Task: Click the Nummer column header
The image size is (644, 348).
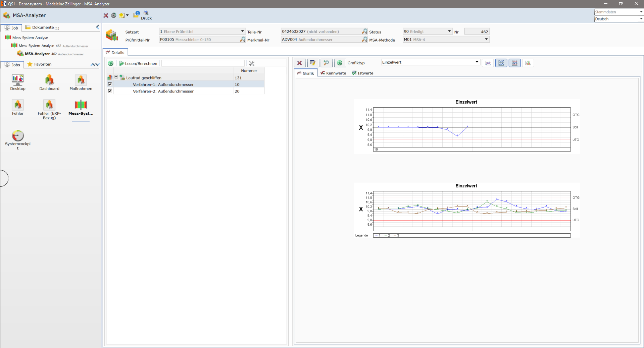Action: pos(249,71)
